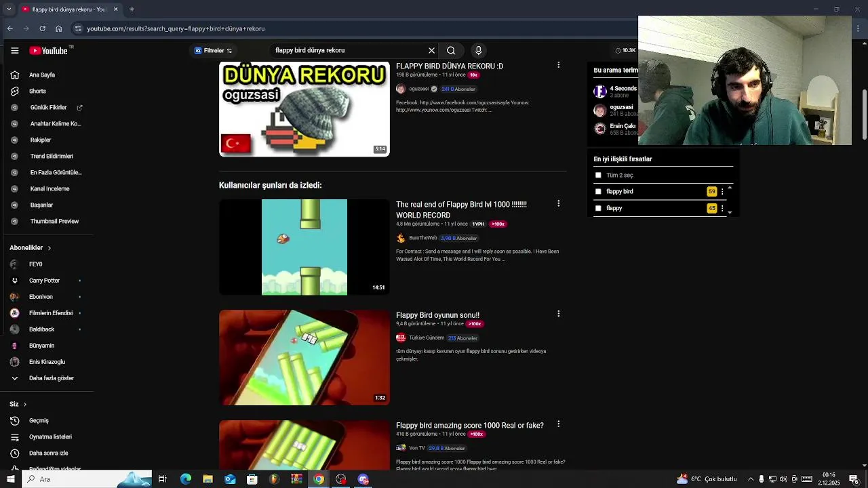Open the Windows notification center icon
Viewport: 868px width, 488px height.
tap(854, 479)
